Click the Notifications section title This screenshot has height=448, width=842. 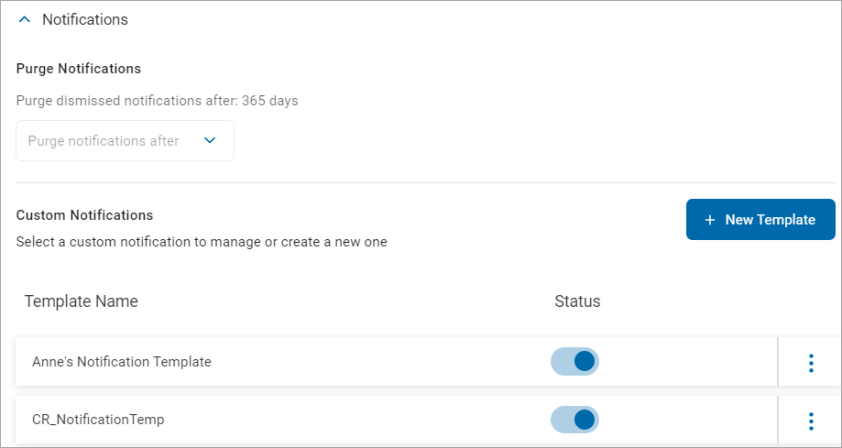[x=85, y=20]
